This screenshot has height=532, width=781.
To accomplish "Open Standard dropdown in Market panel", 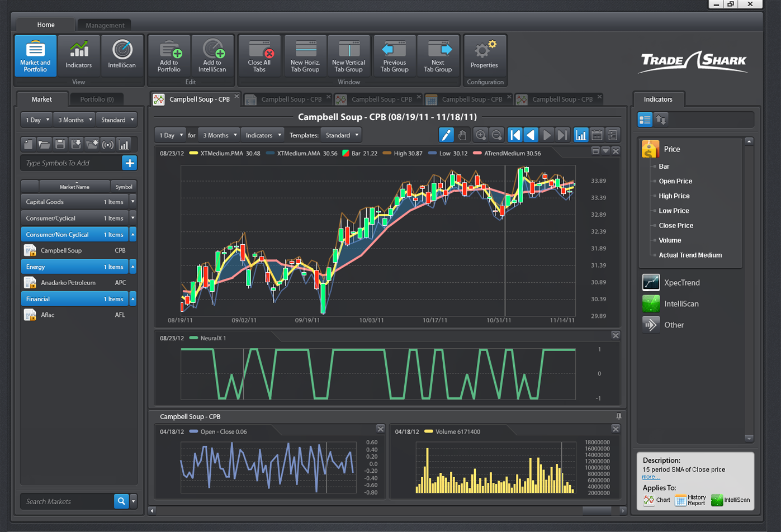I will tap(117, 120).
